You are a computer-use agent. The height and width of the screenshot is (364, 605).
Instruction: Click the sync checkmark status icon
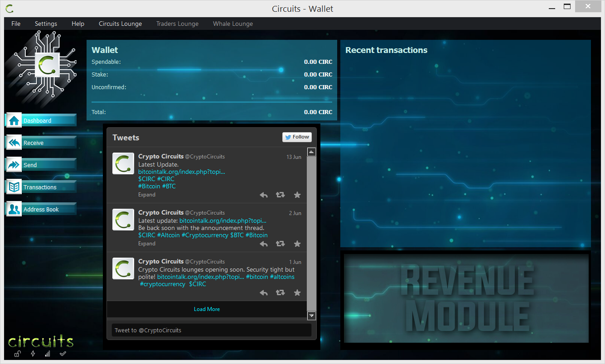click(63, 354)
